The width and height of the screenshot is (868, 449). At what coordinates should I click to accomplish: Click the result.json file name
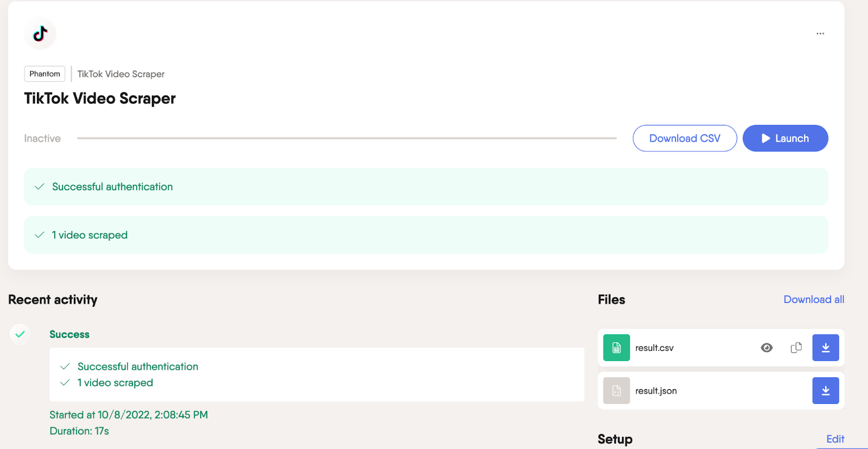tap(656, 391)
